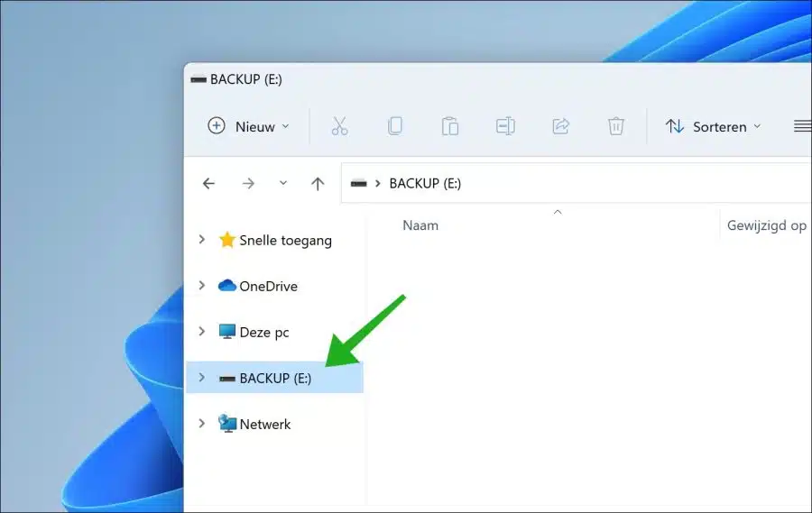
Task: Click the Share icon in toolbar
Action: (x=561, y=126)
